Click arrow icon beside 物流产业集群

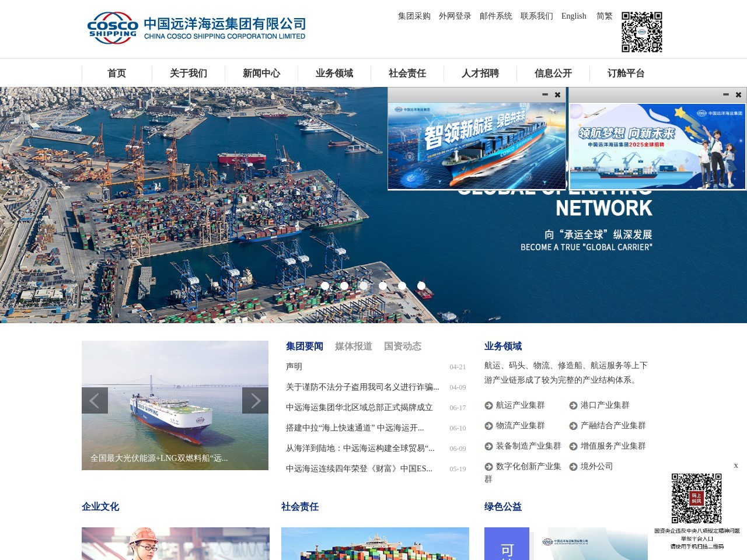click(489, 426)
